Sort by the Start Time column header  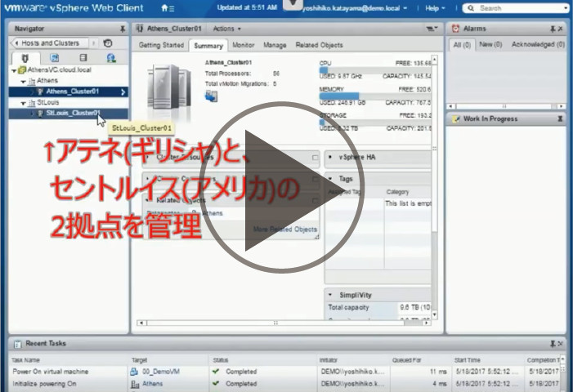(x=467, y=360)
